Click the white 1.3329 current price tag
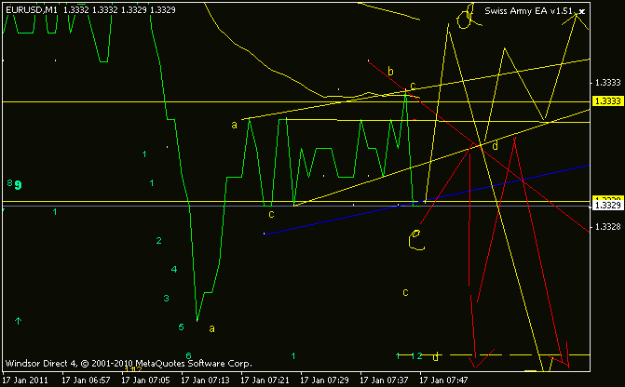Viewport: 625px width, 387px height. click(607, 205)
